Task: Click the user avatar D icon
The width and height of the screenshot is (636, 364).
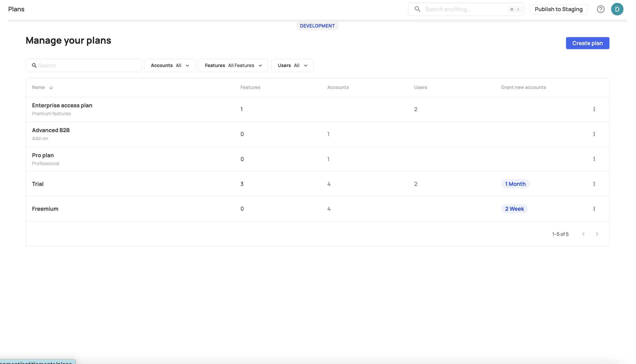Action: [x=617, y=9]
